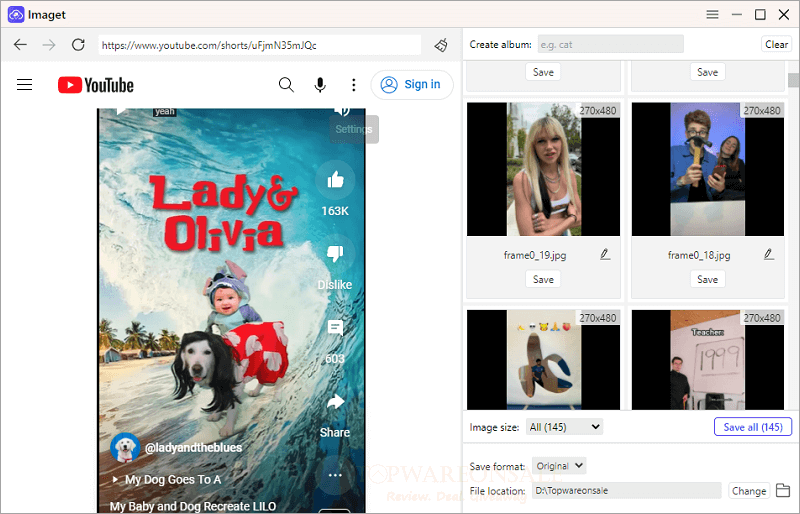Open comments on the short
The width and height of the screenshot is (800, 514).
tap(335, 328)
